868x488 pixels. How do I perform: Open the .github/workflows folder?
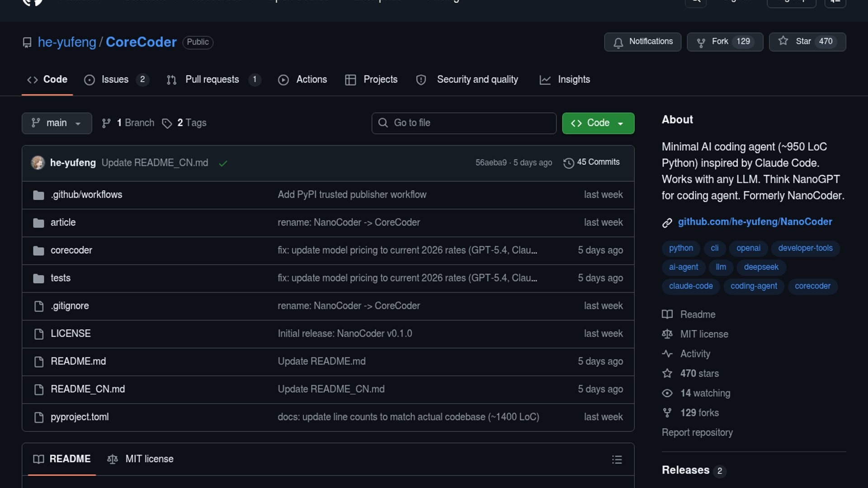86,195
